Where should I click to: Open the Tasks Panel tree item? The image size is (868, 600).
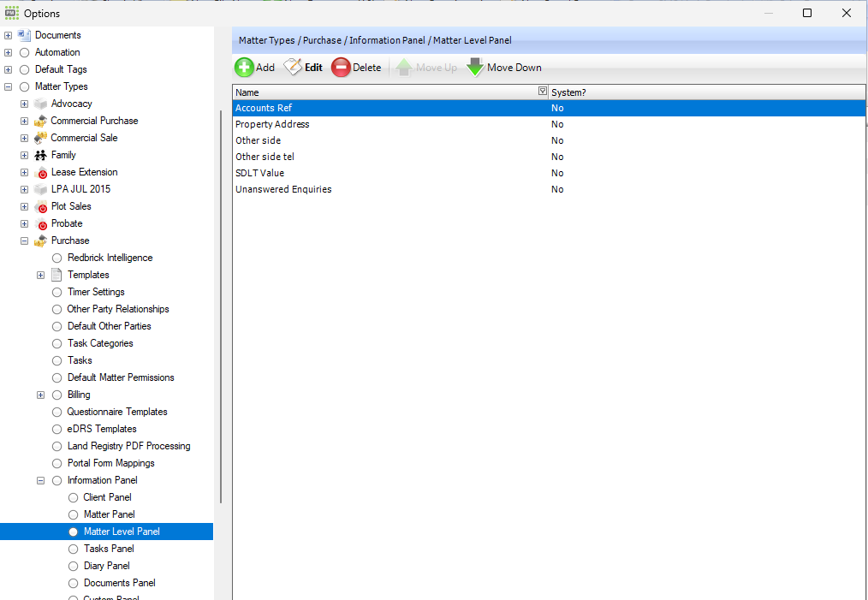pyautogui.click(x=109, y=549)
